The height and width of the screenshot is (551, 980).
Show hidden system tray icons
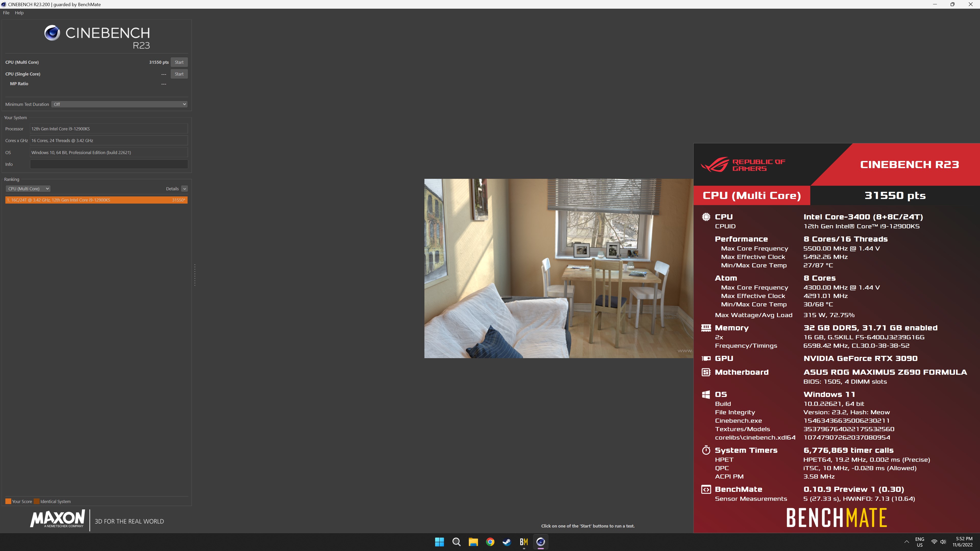coord(906,542)
